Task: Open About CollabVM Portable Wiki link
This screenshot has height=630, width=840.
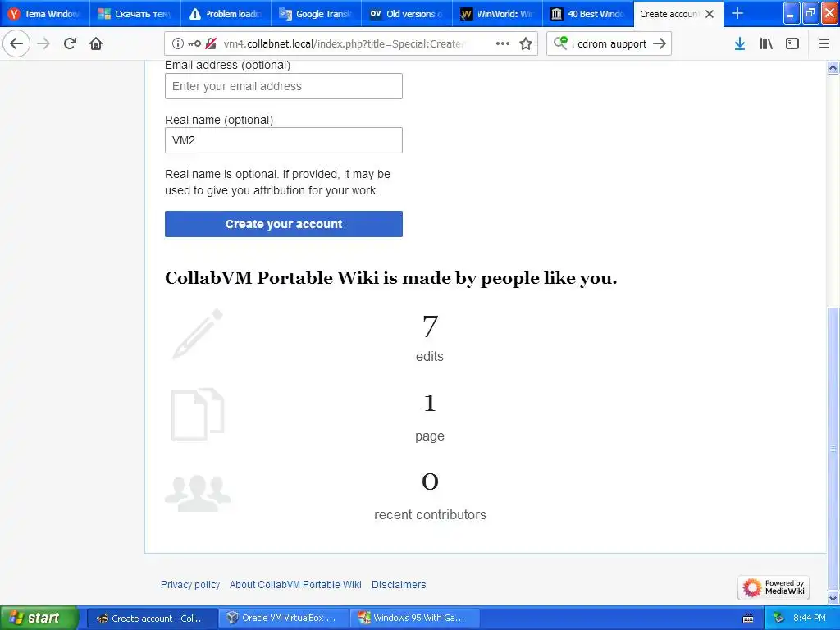Action: click(295, 584)
